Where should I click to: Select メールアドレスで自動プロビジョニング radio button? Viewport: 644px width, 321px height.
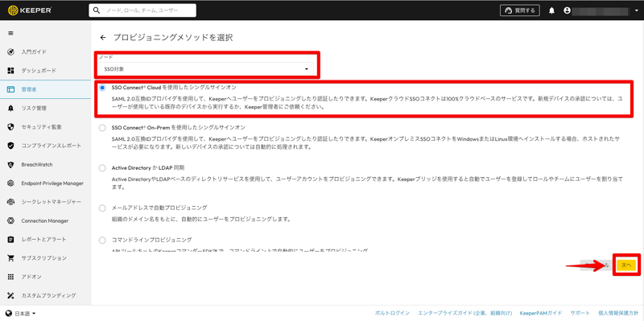[x=102, y=208]
